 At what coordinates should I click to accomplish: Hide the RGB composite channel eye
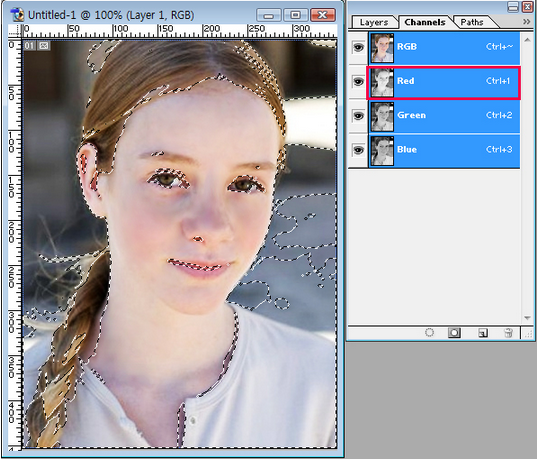[358, 47]
